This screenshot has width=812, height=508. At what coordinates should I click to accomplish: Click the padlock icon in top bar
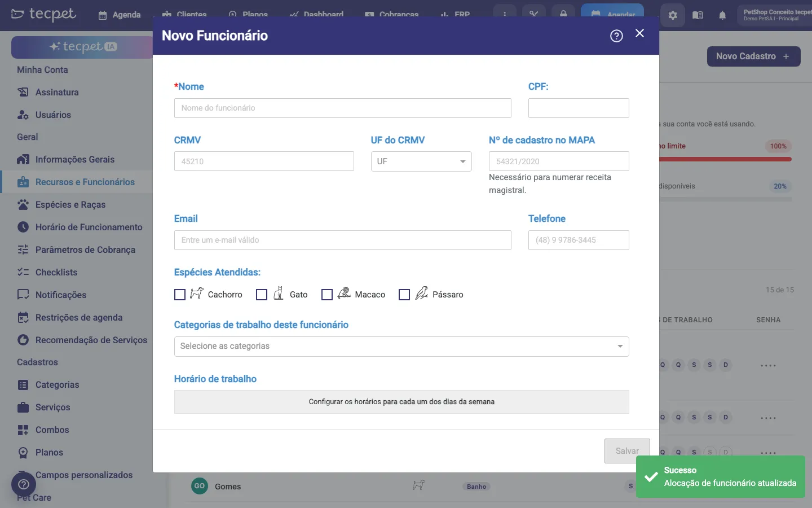pyautogui.click(x=563, y=14)
